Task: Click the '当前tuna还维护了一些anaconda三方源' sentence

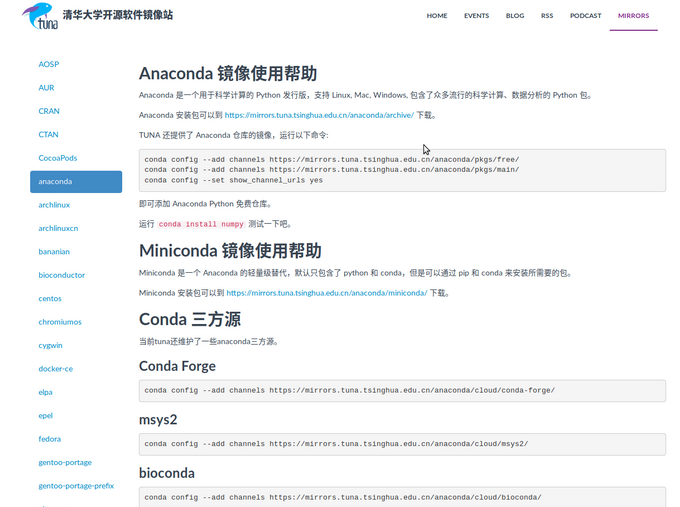Action: [x=208, y=342]
